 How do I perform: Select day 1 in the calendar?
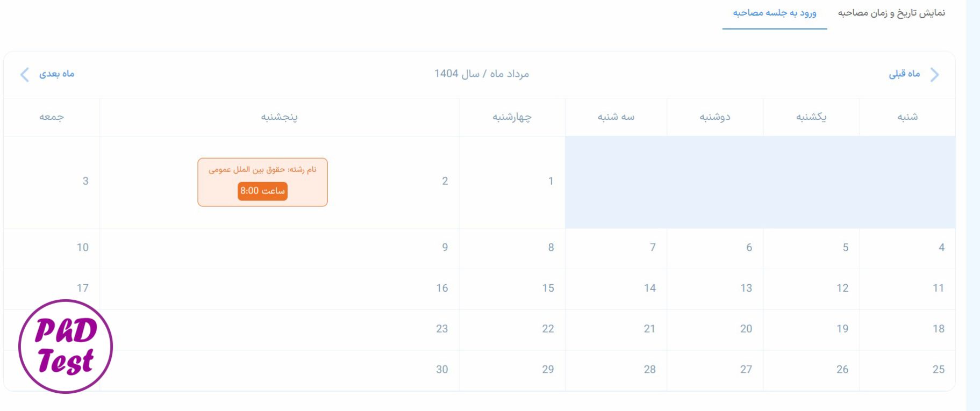coord(550,181)
